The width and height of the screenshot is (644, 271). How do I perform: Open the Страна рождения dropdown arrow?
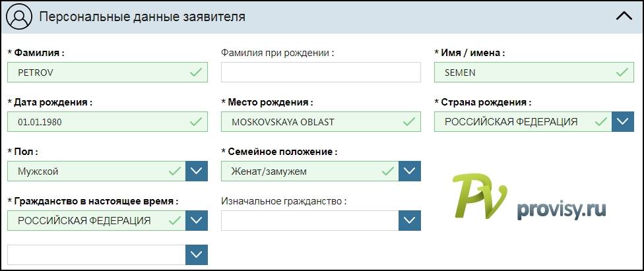coord(622,122)
